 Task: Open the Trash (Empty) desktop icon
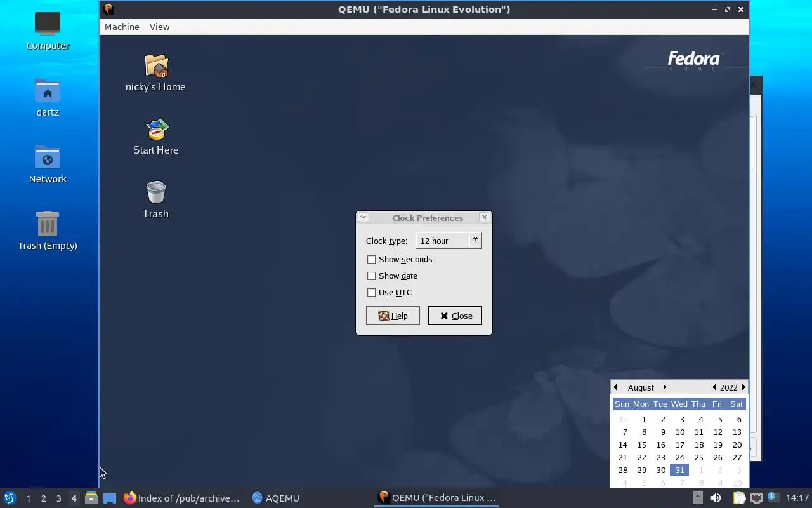tap(48, 224)
